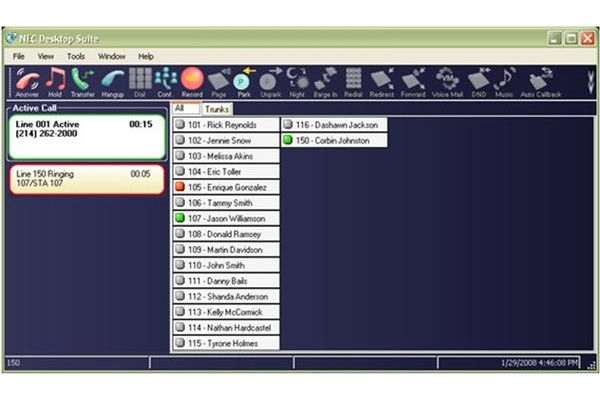This screenshot has width=600, height=400.
Task: Open Voice Mail from toolbar
Action: pos(447,82)
